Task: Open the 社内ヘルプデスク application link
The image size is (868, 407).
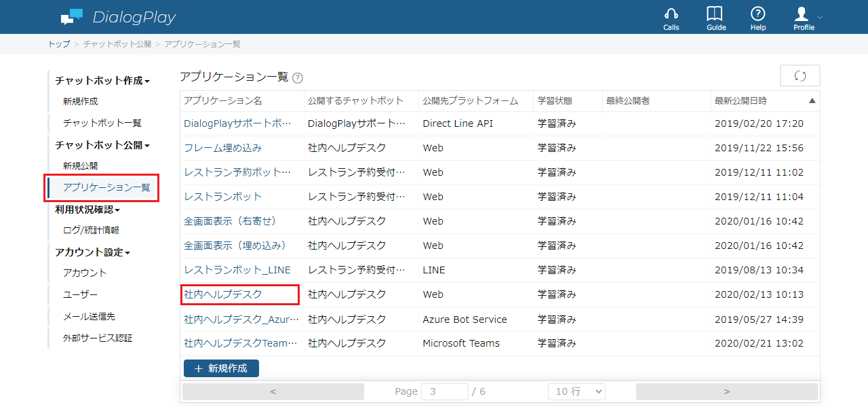Action: [222, 294]
